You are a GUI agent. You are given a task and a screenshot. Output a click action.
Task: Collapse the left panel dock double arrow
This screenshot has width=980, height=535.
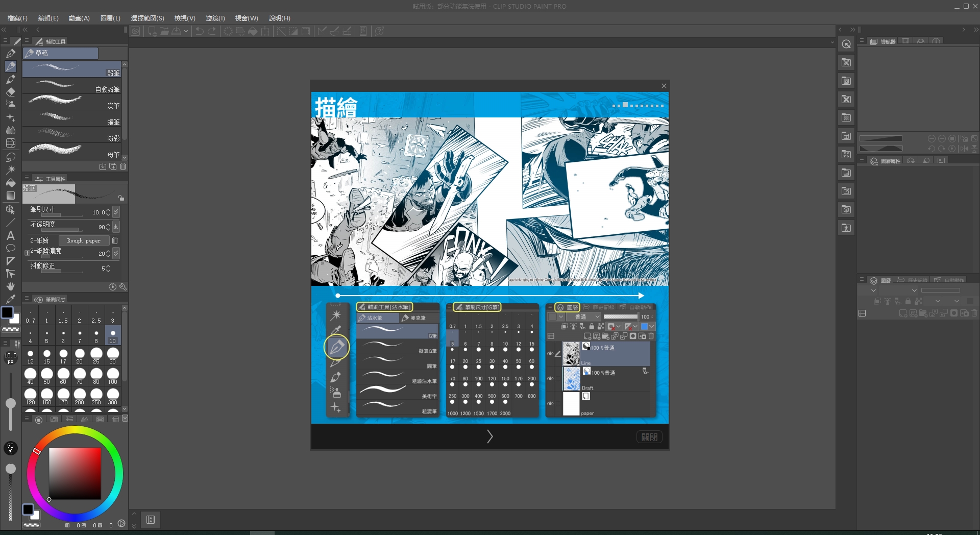pos(4,30)
